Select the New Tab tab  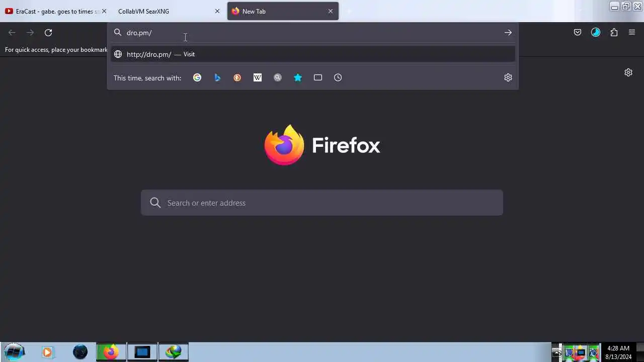283,11
